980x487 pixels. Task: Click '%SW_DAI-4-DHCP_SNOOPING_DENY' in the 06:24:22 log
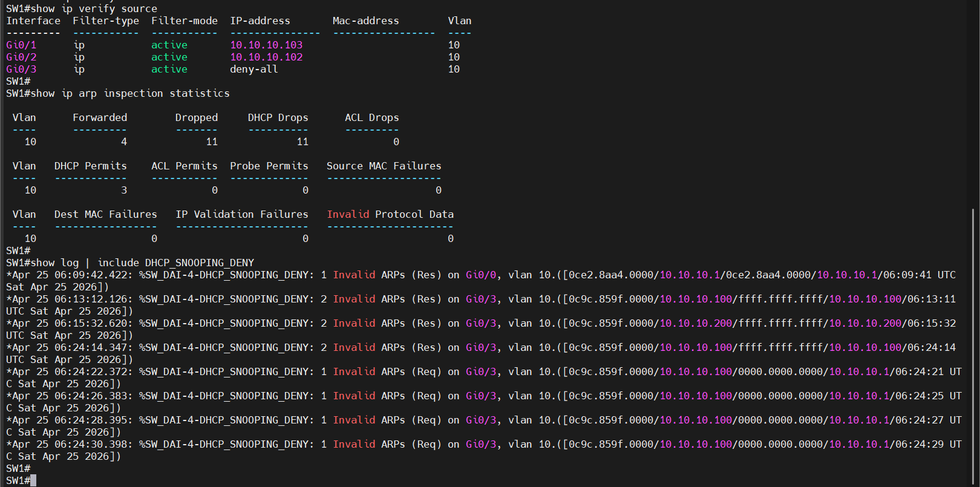pyautogui.click(x=224, y=371)
